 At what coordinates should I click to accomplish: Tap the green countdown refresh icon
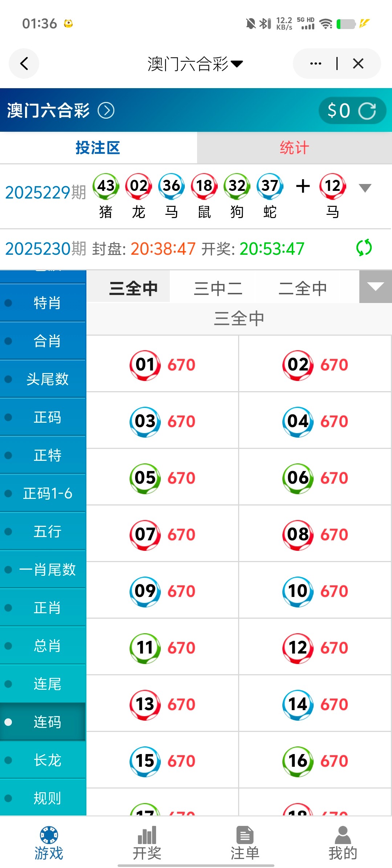364,248
